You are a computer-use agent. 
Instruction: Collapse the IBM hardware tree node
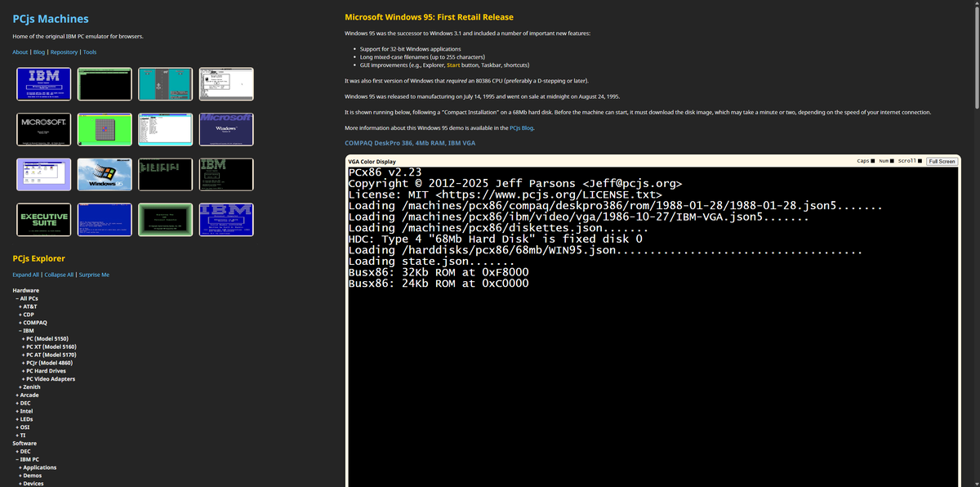pyautogui.click(x=26, y=331)
